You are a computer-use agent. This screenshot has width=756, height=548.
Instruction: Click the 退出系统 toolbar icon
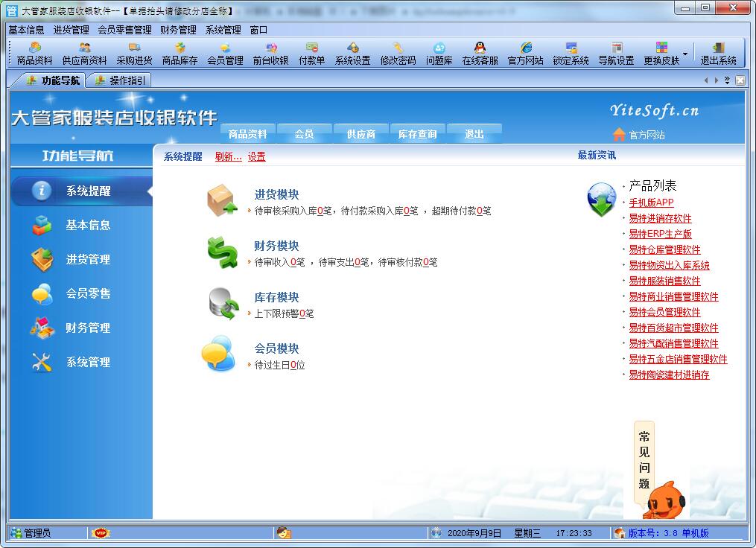[x=718, y=54]
